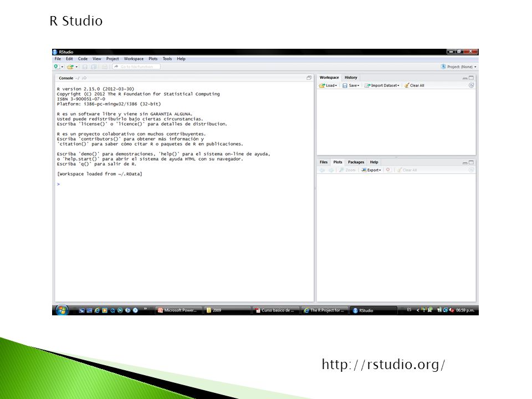Click the Save All documents icon
Viewport: 532px width, 399px height.
point(94,67)
